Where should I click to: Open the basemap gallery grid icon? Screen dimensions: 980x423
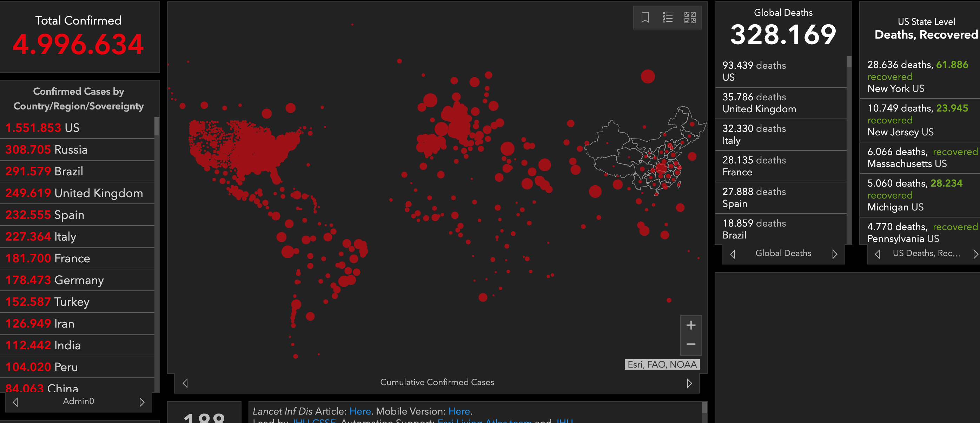[690, 17]
